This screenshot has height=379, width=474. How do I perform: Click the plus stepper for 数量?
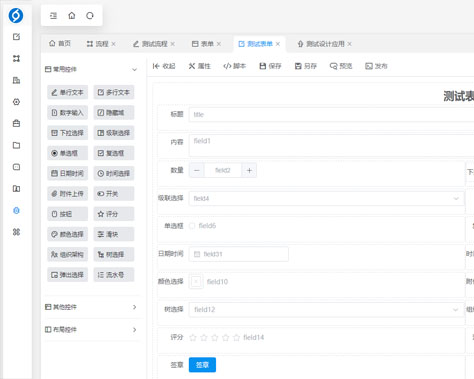click(249, 170)
